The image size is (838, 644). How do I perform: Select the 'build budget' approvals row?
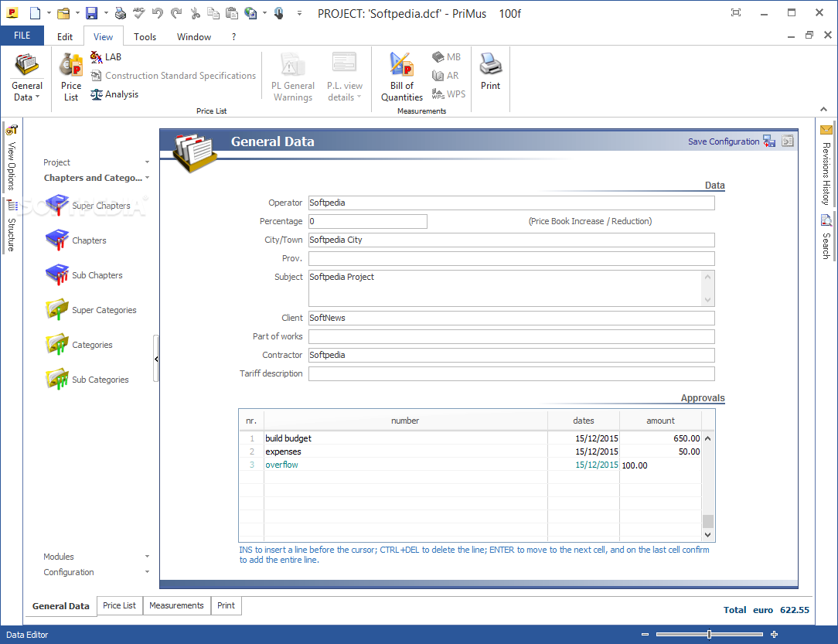tap(470, 438)
